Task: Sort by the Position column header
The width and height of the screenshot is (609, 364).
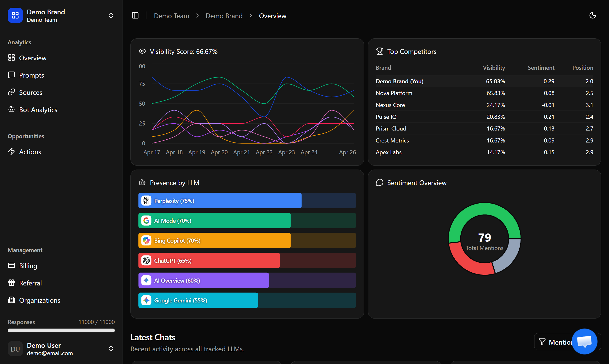Action: 583,68
